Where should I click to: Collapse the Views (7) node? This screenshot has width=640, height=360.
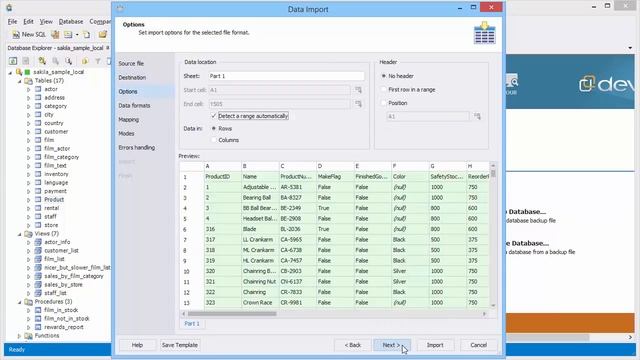click(x=19, y=234)
